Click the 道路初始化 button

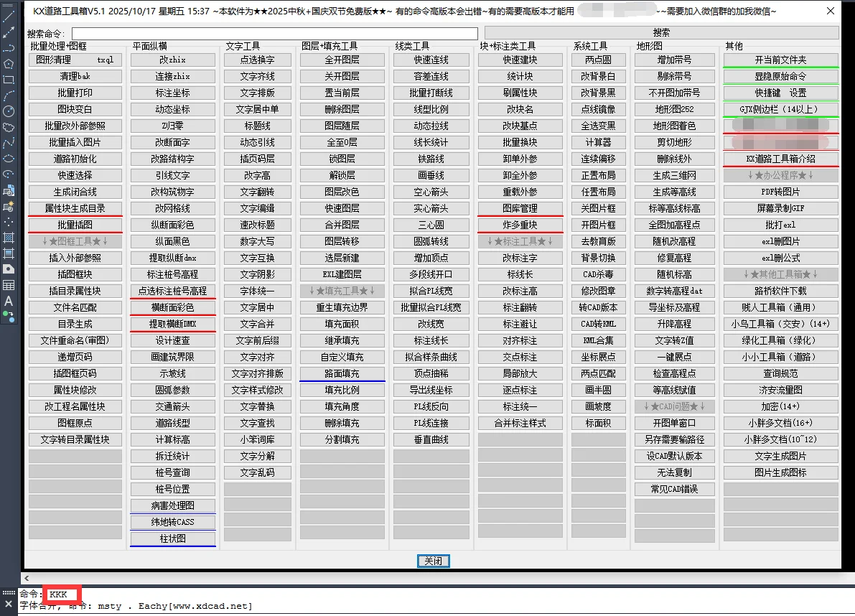point(75,159)
